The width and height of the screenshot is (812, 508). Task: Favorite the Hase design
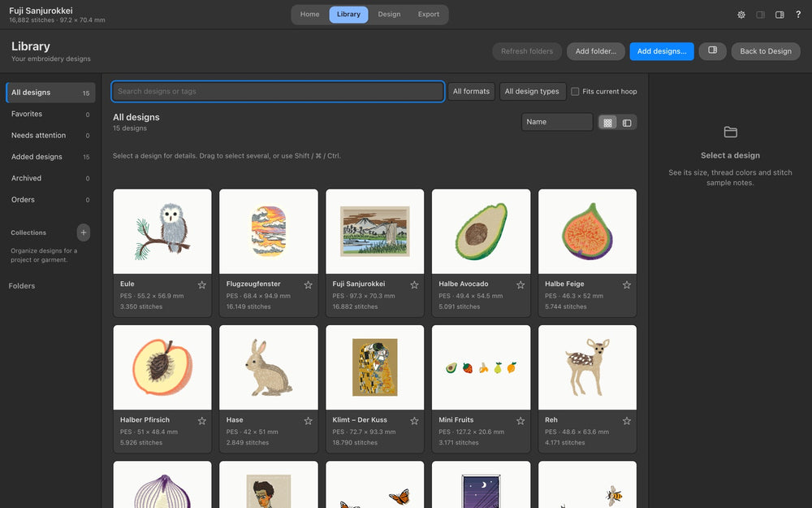click(x=308, y=421)
